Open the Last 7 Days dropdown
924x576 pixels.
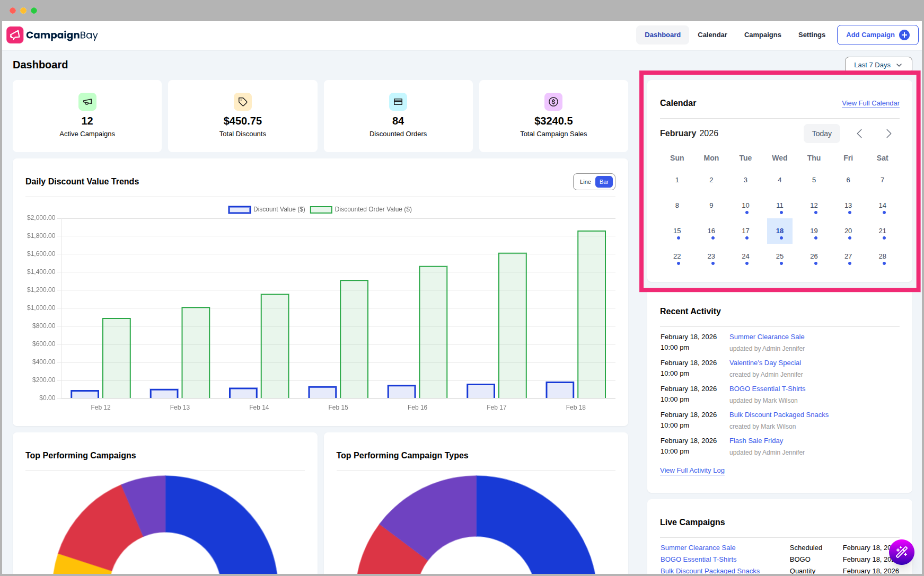[x=877, y=64]
